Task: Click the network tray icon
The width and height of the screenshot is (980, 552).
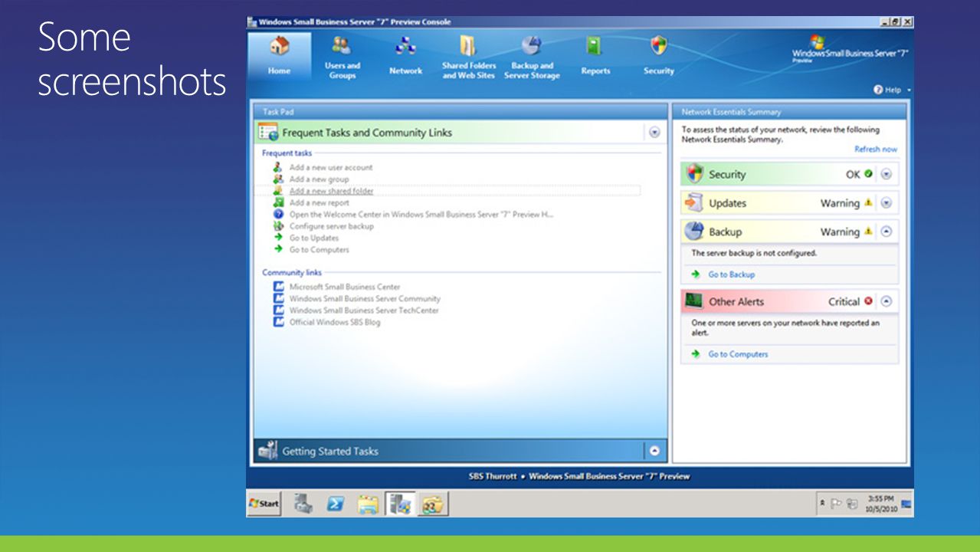Action: pyautogui.click(x=852, y=504)
